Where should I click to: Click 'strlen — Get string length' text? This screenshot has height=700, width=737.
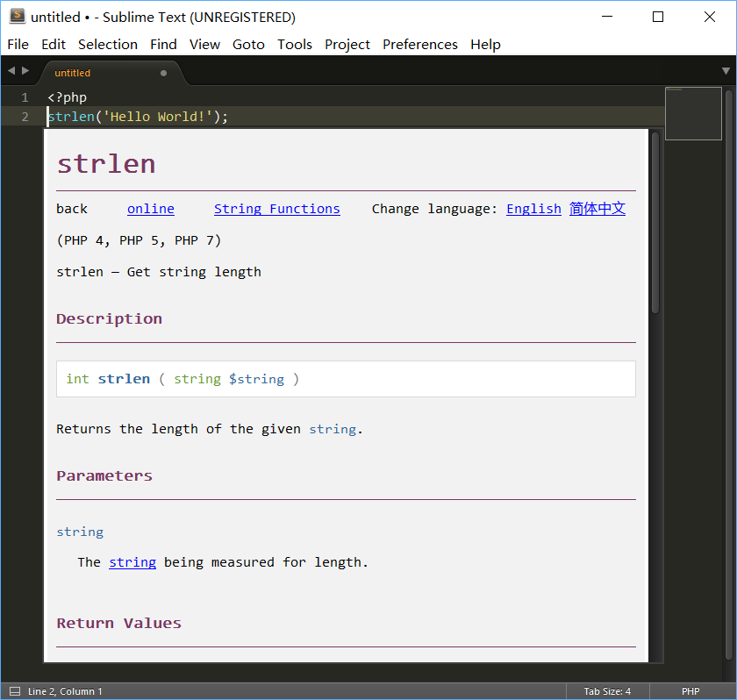[x=159, y=272]
